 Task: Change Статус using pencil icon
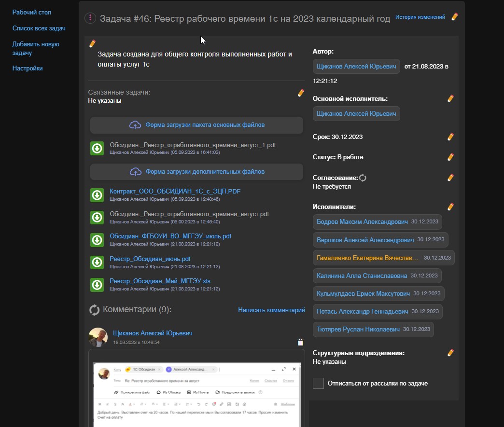pos(450,157)
